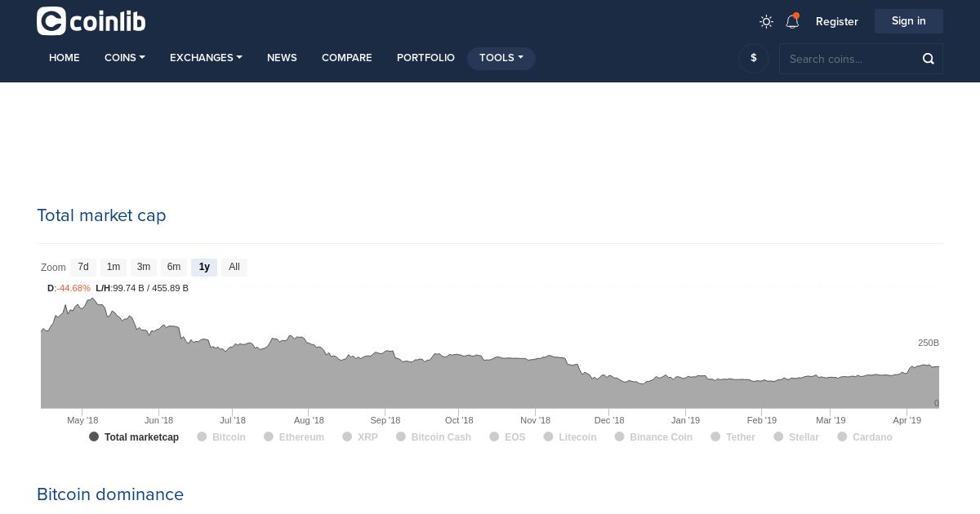The image size is (980, 514).
Task: Click the Register link
Action: (x=837, y=22)
